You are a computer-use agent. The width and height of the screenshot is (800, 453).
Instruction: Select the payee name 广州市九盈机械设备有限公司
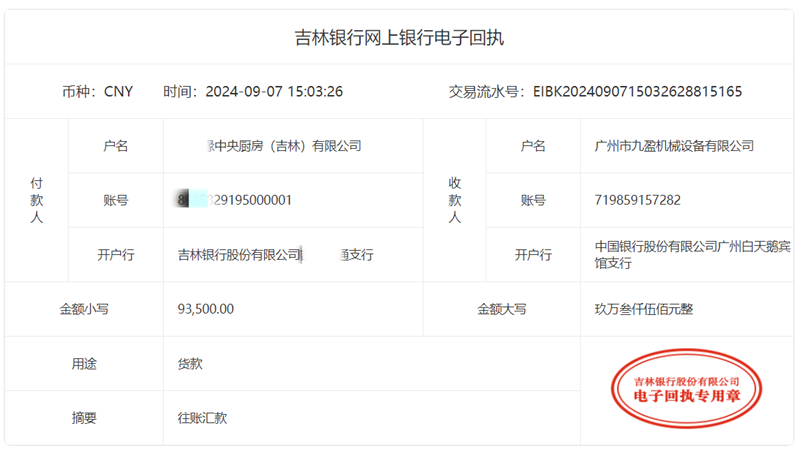click(x=673, y=146)
